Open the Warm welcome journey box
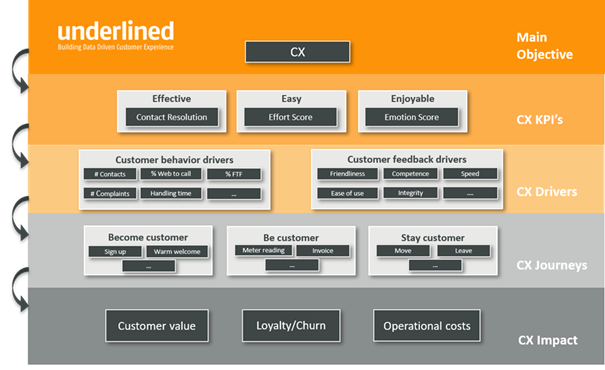The height and width of the screenshot is (370, 605). (177, 252)
